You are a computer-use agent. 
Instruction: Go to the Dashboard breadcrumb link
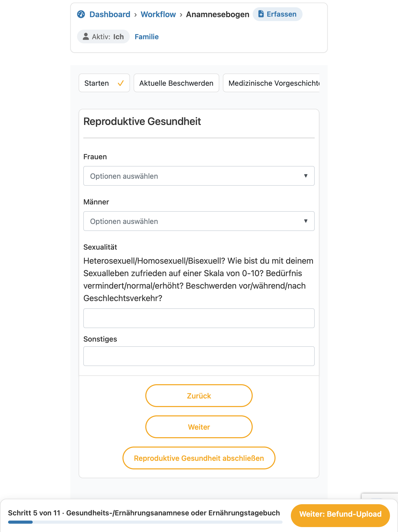110,14
